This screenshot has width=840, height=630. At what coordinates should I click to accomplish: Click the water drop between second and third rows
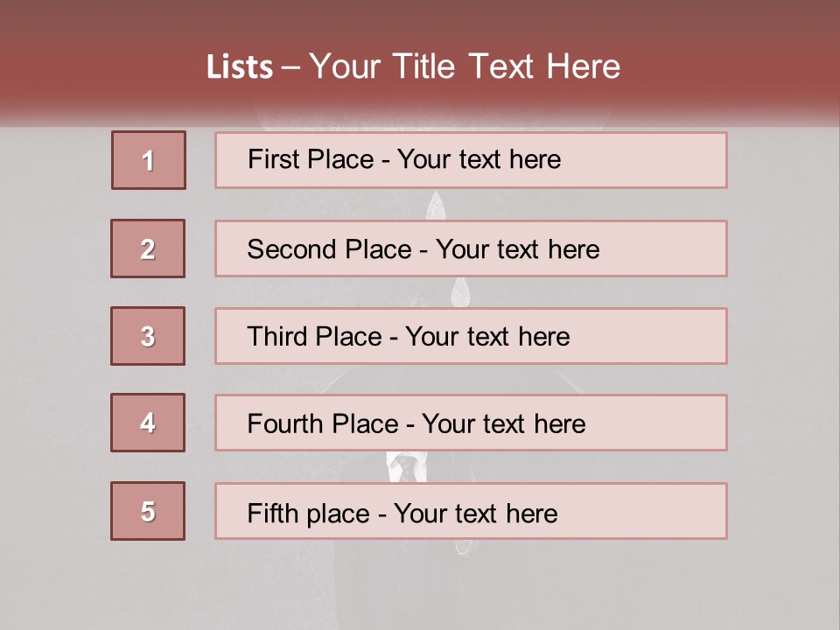point(460,292)
